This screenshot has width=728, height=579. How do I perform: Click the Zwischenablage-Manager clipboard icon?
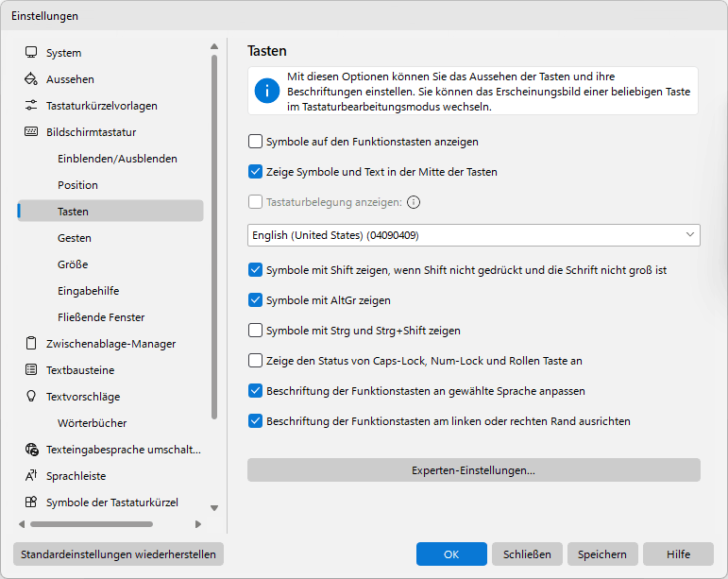point(31,343)
